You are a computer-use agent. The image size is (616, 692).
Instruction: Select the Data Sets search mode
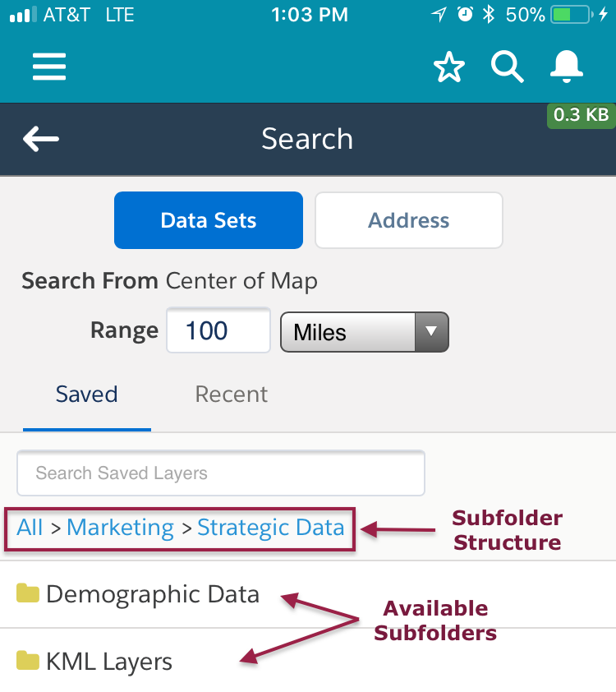[208, 219]
